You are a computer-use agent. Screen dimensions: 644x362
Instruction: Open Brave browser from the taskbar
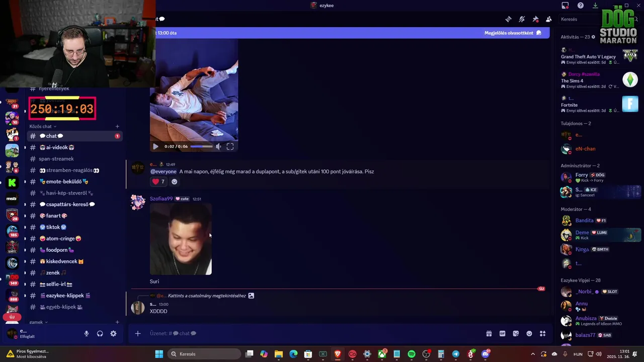[338, 354]
